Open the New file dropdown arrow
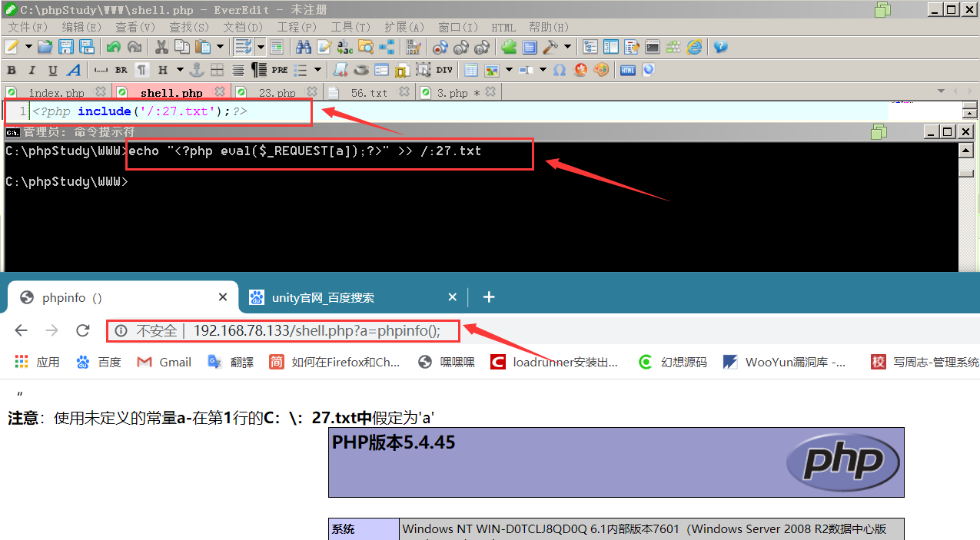980x540 pixels. (28, 47)
